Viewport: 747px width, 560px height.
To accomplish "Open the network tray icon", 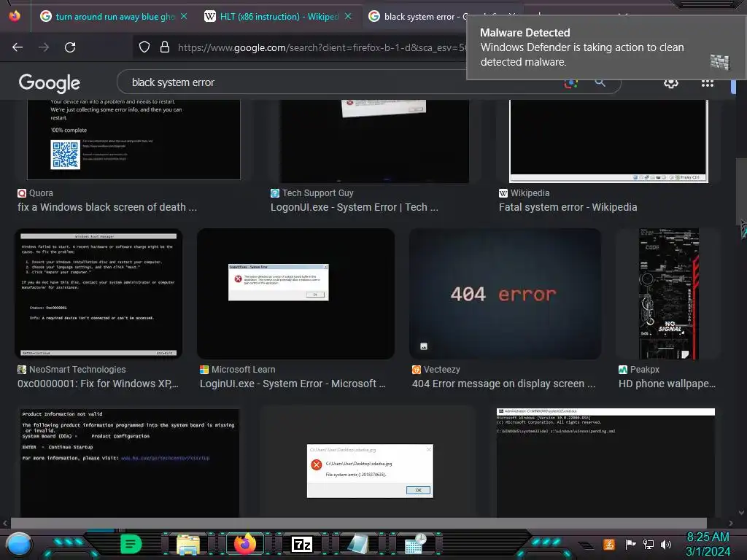I will [x=649, y=544].
